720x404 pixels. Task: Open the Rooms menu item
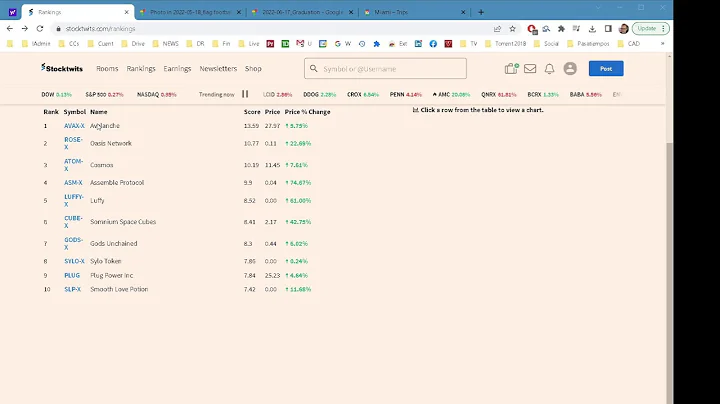pyautogui.click(x=107, y=68)
